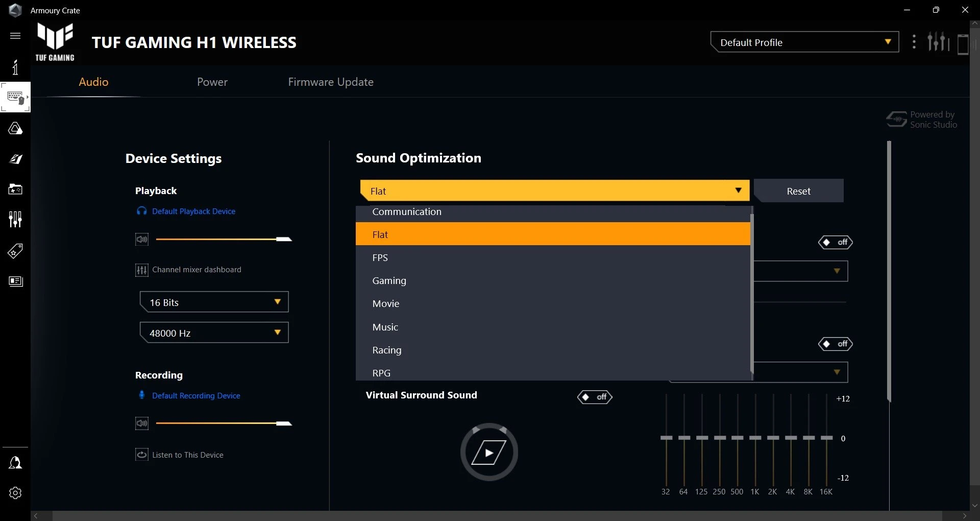This screenshot has height=521, width=980.
Task: Click the 250 Hz equalizer slider
Action: click(720, 439)
